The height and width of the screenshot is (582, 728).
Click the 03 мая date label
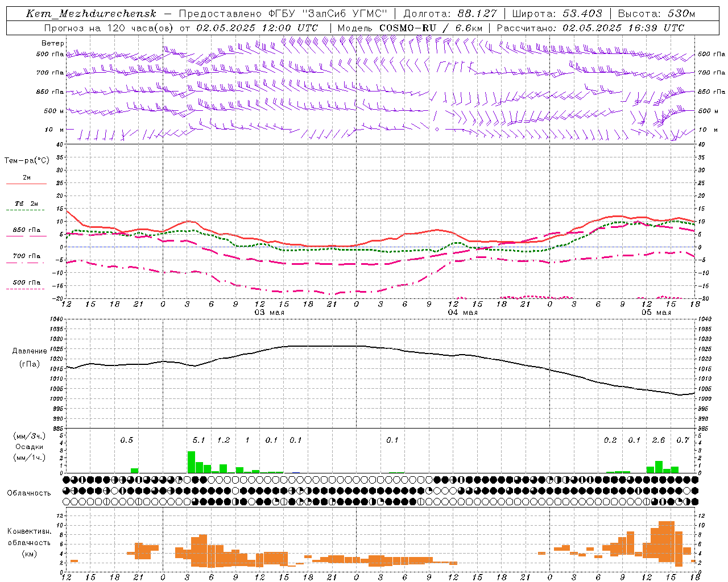pos(270,313)
